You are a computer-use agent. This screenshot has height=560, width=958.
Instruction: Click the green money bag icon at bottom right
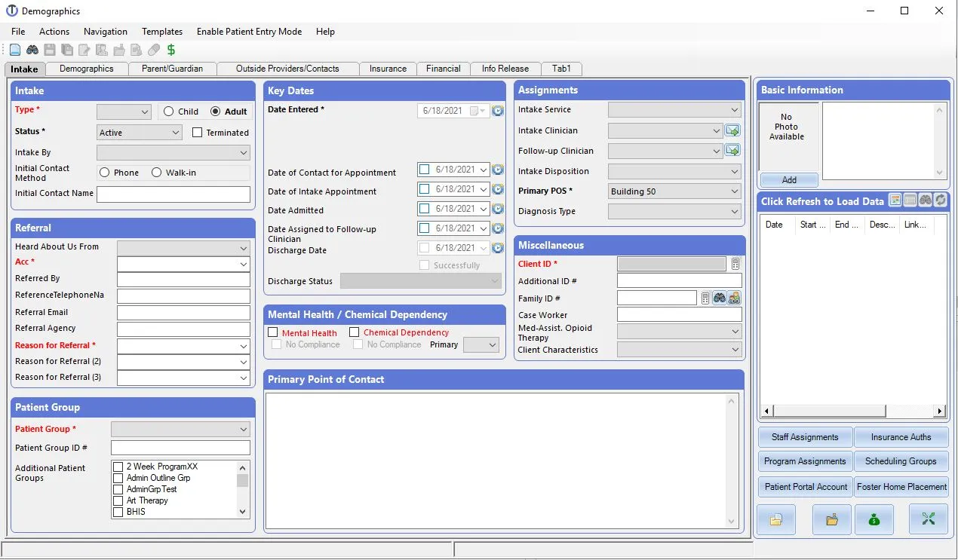point(874,519)
